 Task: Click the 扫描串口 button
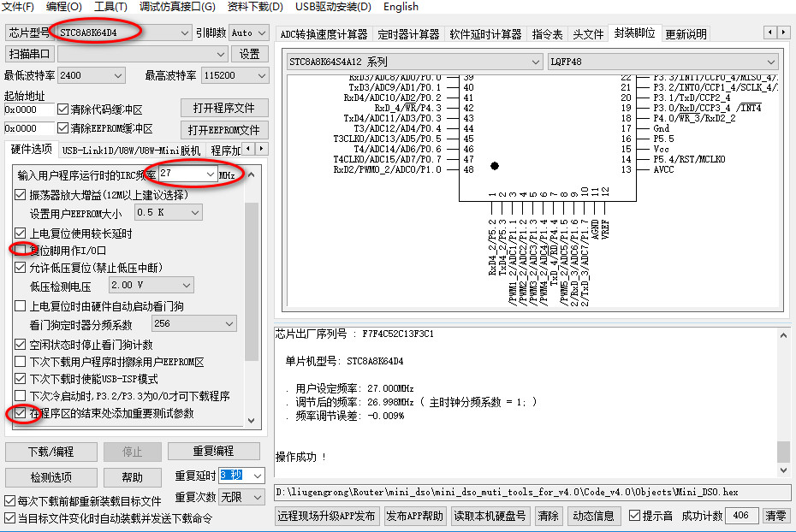tap(29, 54)
